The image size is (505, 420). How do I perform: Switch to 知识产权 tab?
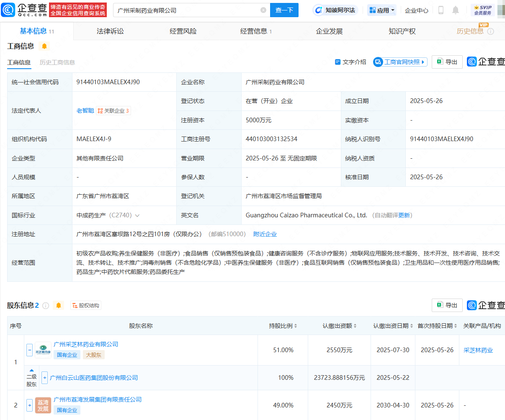tap(402, 31)
